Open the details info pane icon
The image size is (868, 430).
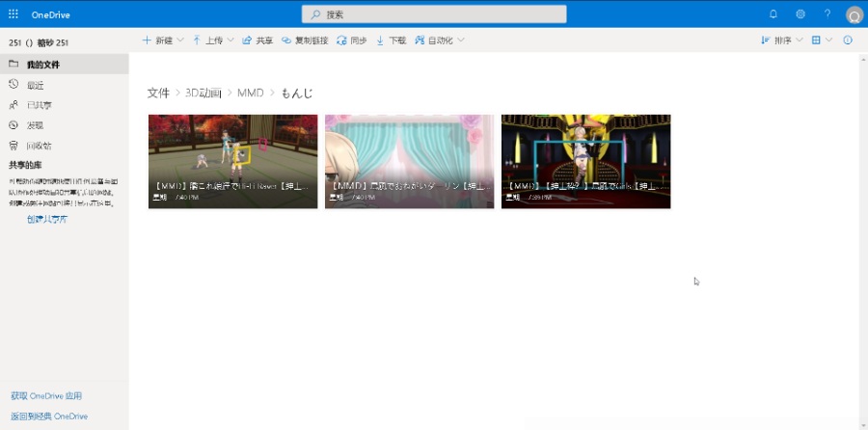848,40
